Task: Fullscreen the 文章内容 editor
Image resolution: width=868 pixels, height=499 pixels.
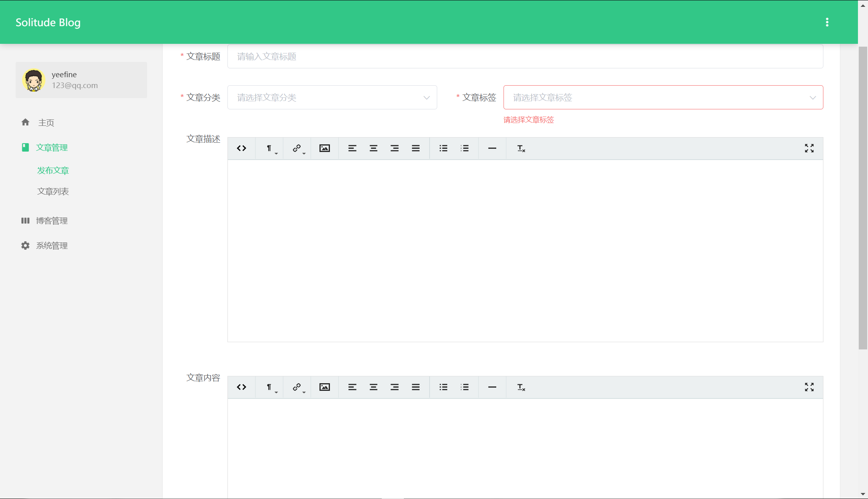Action: click(x=809, y=387)
